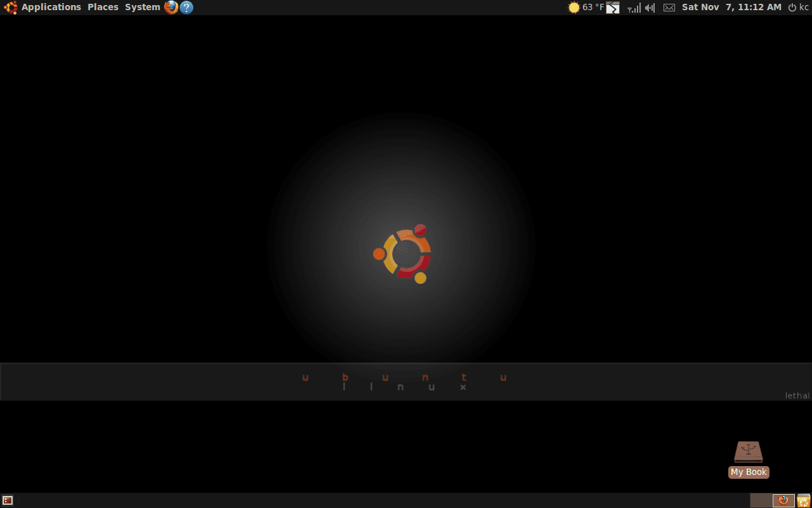The image size is (812, 508).
Task: Open the Applications menu
Action: (51, 7)
